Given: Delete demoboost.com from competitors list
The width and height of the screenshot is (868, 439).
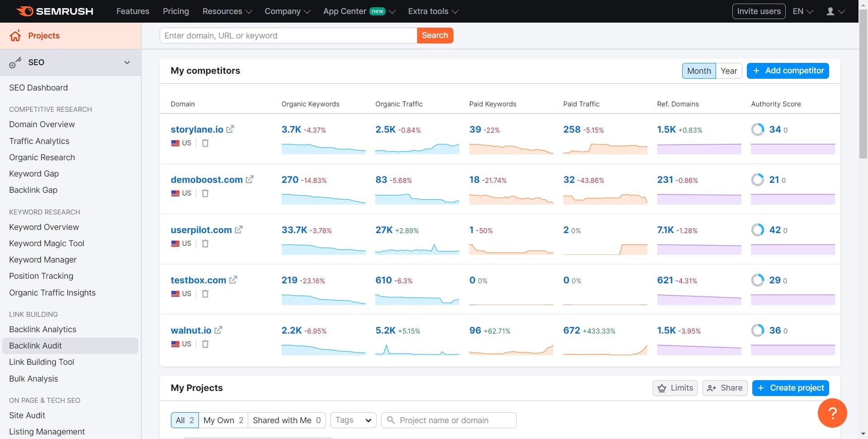Looking at the screenshot, I should 205,193.
